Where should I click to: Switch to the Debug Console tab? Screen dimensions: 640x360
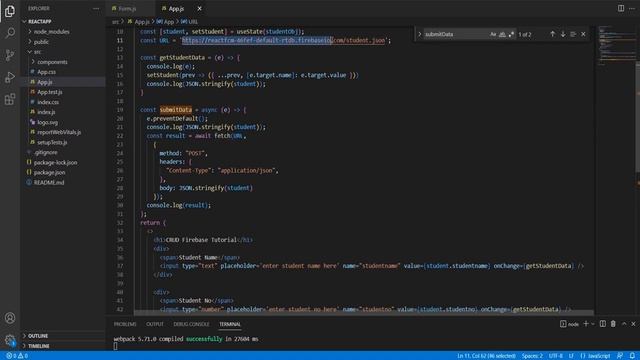191,324
